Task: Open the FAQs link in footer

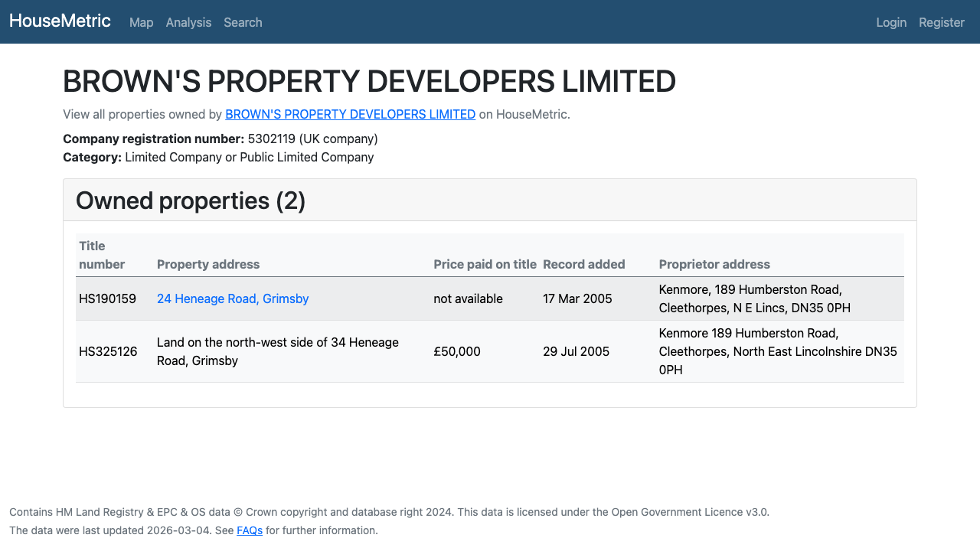Action: [x=250, y=530]
